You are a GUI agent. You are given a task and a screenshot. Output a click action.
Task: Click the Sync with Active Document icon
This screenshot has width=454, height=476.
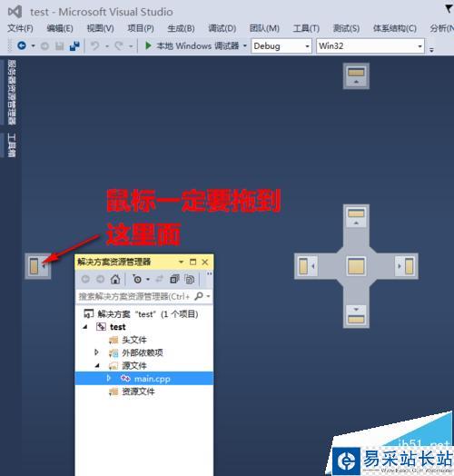159,279
